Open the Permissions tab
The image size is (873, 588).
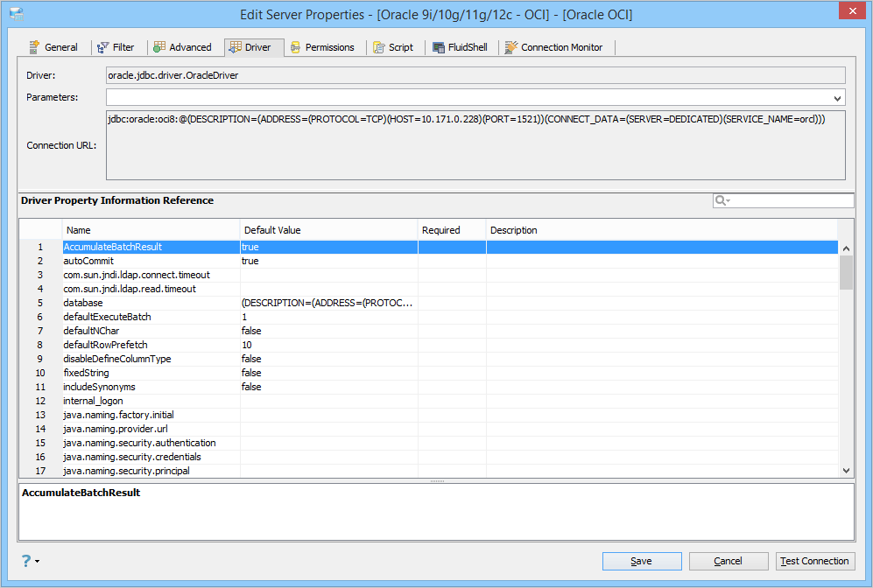click(x=323, y=47)
